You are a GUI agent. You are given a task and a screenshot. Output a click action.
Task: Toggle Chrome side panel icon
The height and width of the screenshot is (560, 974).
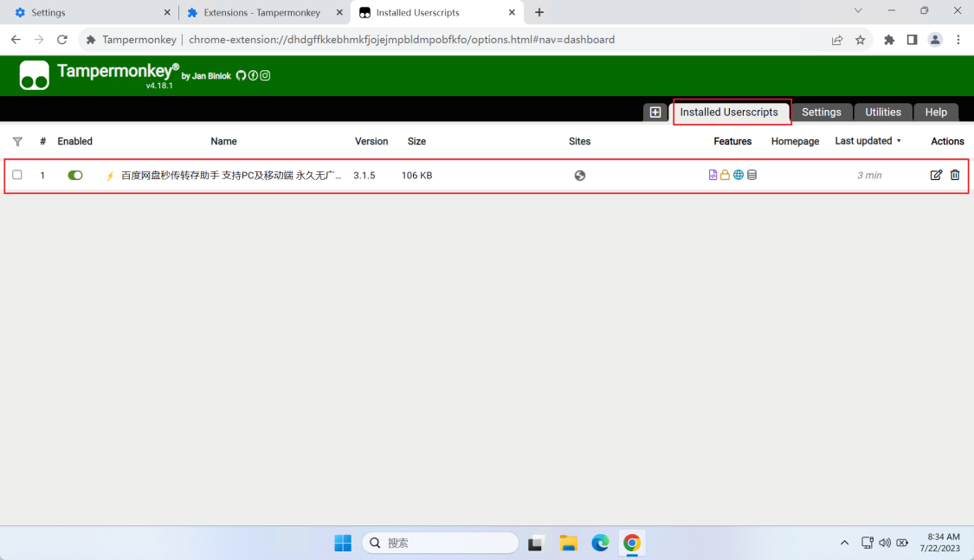912,40
